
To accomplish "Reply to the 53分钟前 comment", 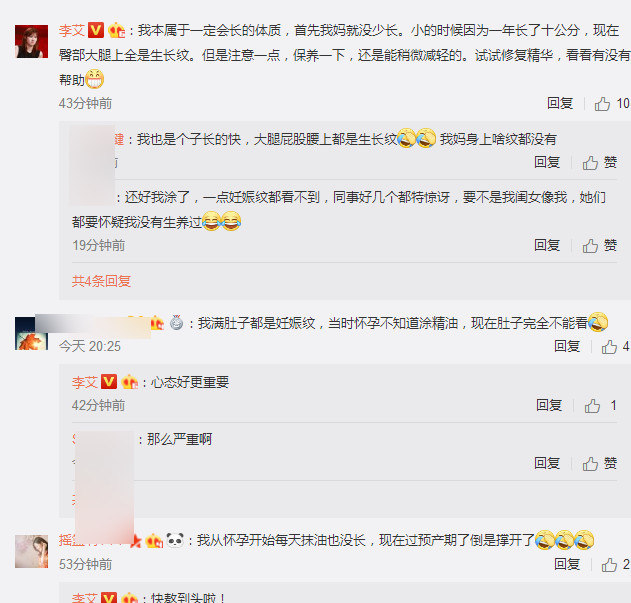I will click(567, 564).
